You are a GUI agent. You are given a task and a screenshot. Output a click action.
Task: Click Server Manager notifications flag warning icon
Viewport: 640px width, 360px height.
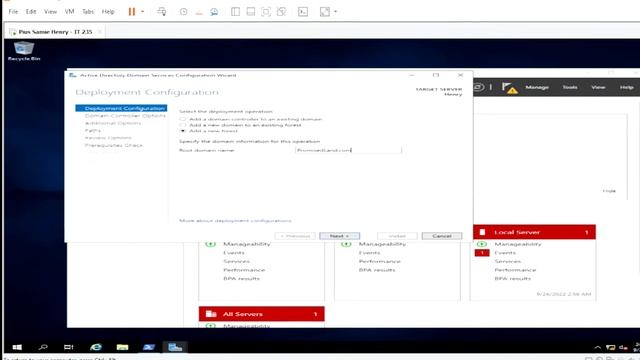pos(509,88)
